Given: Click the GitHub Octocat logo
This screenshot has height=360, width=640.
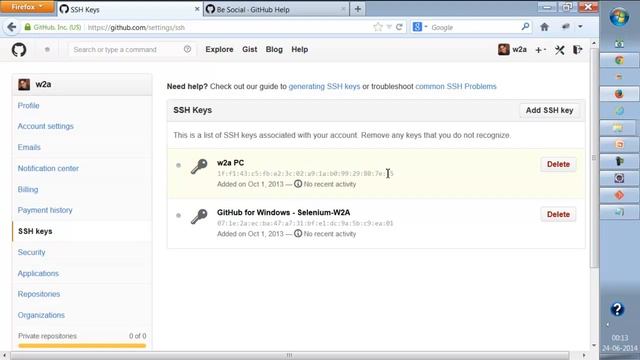Looking at the screenshot, I should tap(19, 50).
